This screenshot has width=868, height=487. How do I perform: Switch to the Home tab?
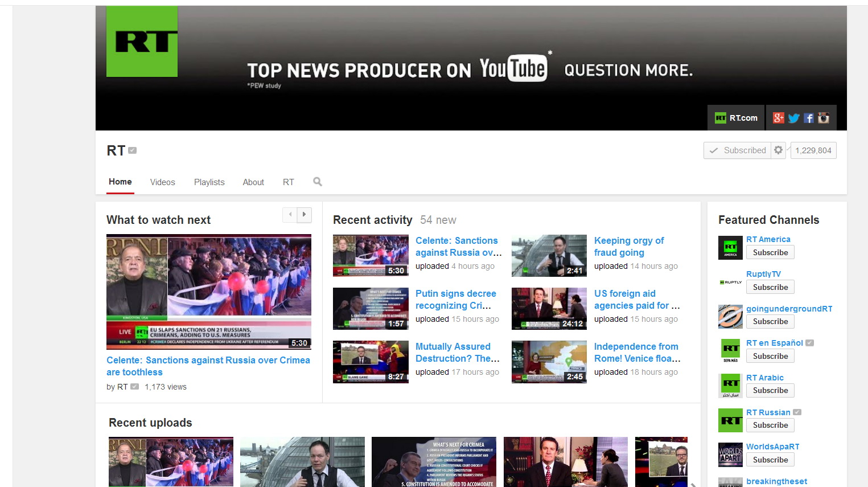(x=120, y=182)
